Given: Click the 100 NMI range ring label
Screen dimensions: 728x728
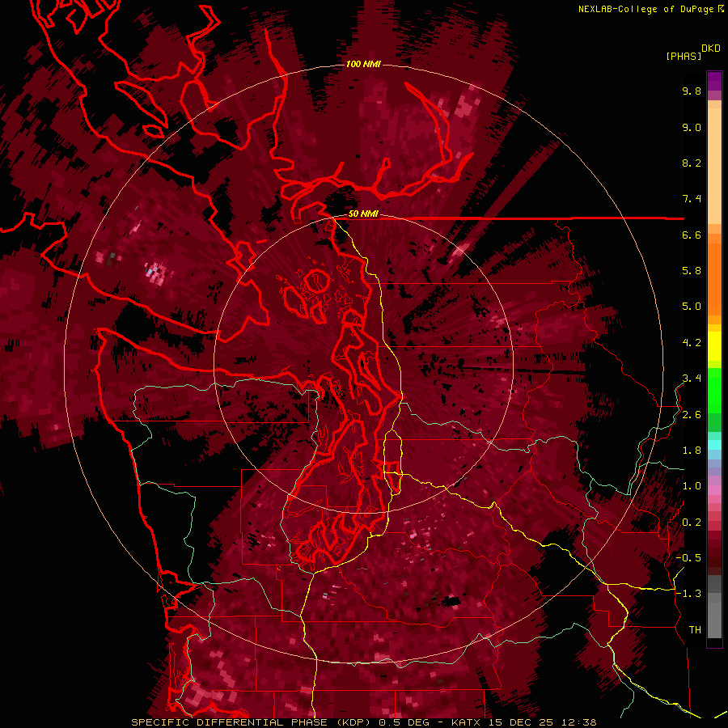Looking at the screenshot, I should (363, 64).
